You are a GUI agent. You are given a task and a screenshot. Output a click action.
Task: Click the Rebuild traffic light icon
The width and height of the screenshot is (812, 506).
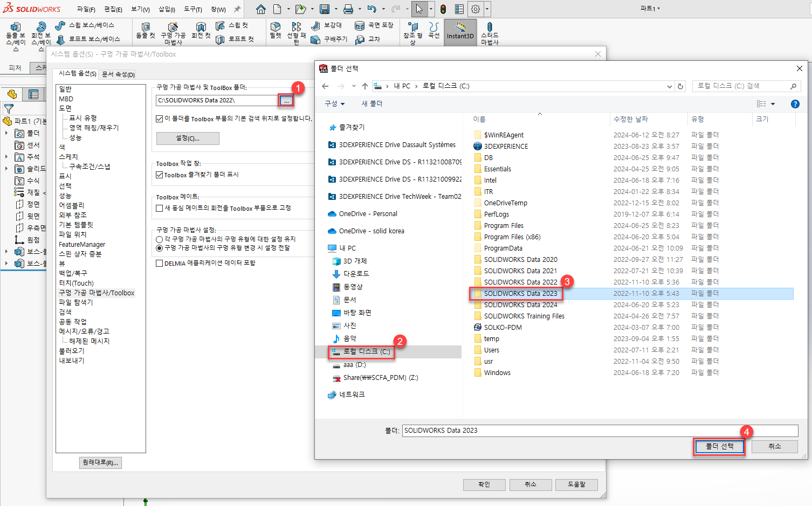[443, 9]
